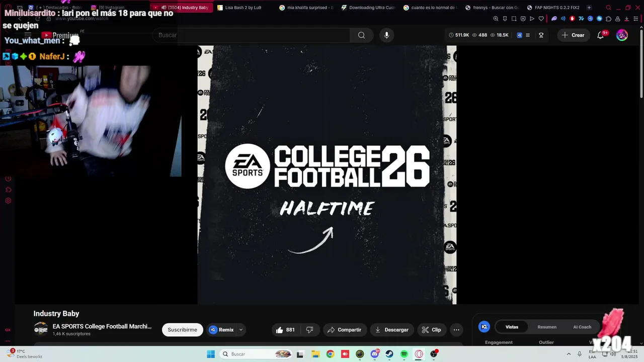644x362 pixels.
Task: Take a snapshot with the browser capture icon
Action: tap(514, 19)
